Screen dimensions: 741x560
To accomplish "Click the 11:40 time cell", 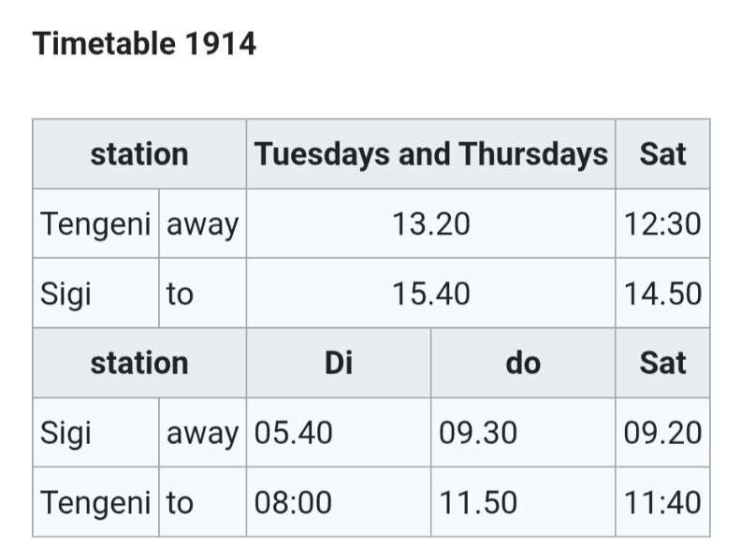I will point(662,503).
